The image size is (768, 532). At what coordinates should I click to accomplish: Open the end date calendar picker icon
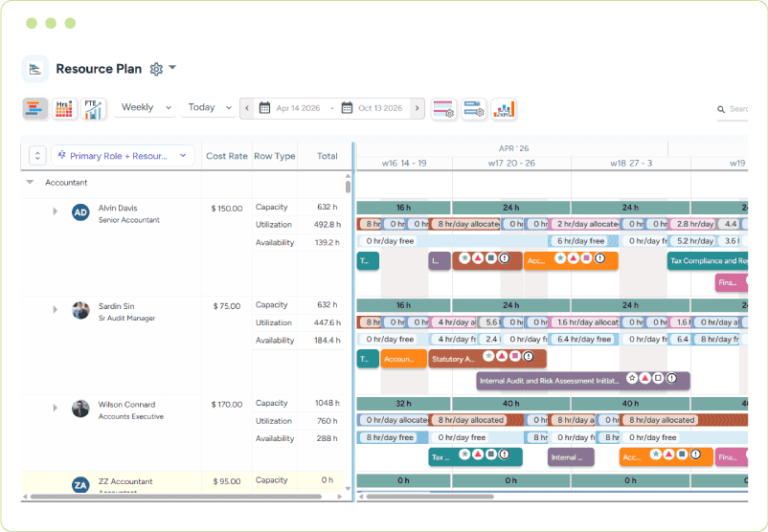tap(347, 108)
